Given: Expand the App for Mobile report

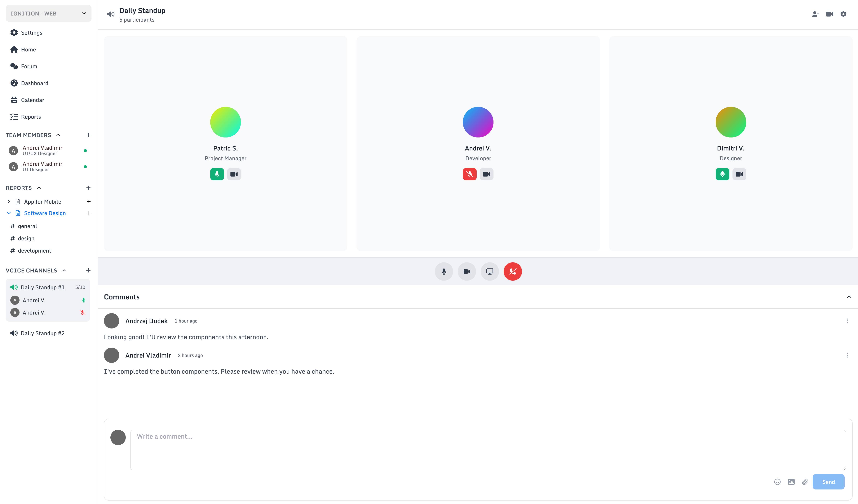Looking at the screenshot, I should (9, 202).
